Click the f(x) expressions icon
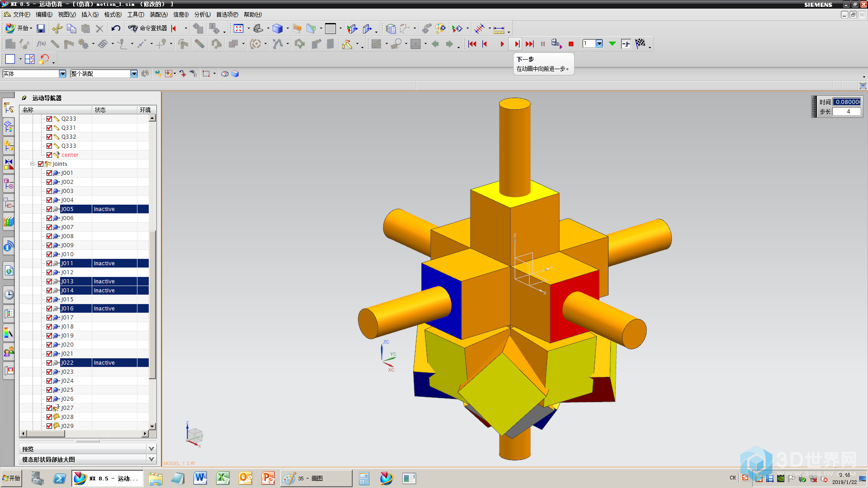 pos(41,44)
